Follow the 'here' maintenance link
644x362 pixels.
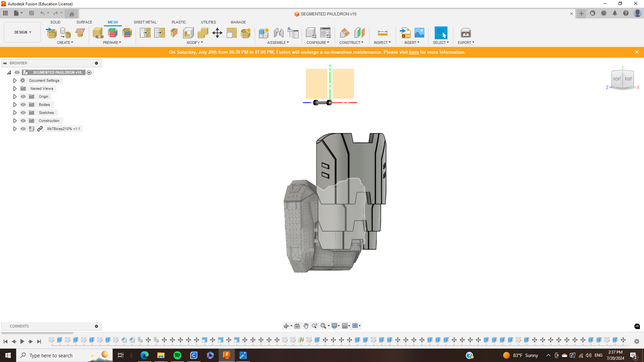pos(414,52)
